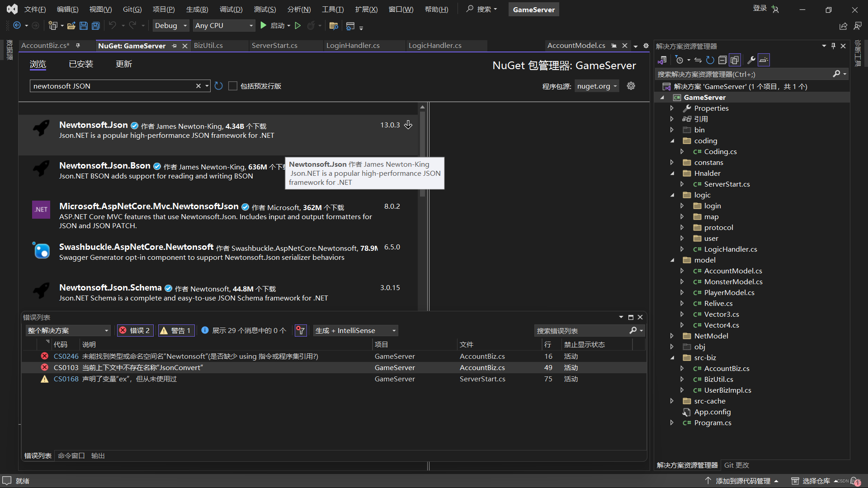Switch to the Installed (已安装) NuGet tab
868x488 pixels.
(x=81, y=64)
